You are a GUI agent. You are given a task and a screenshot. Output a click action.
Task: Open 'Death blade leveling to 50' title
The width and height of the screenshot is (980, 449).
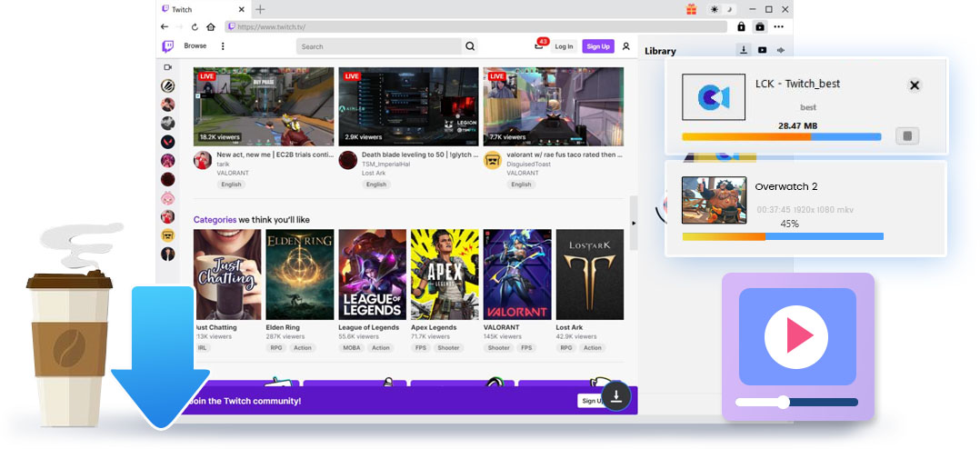point(420,155)
